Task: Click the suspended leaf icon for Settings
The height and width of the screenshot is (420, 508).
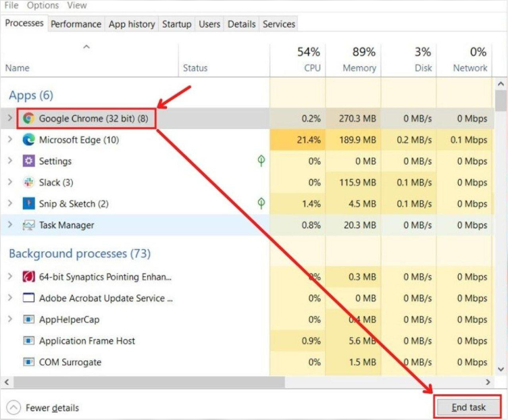Action: click(x=261, y=161)
